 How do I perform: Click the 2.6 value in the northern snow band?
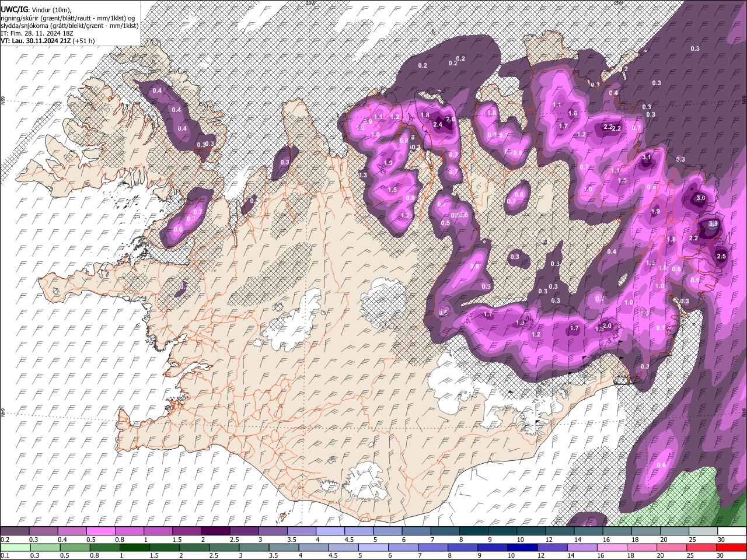pyautogui.click(x=450, y=120)
